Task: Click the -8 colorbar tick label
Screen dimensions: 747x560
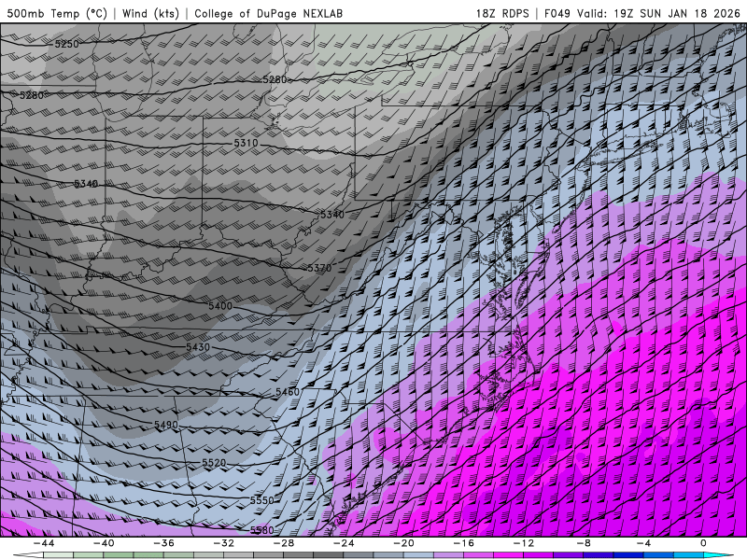Action: [x=585, y=543]
